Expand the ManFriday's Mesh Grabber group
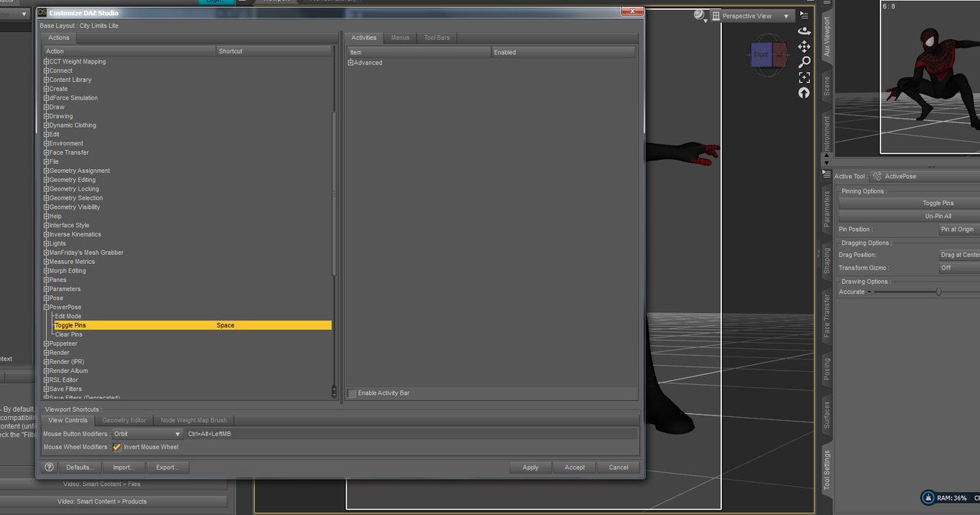 46,253
